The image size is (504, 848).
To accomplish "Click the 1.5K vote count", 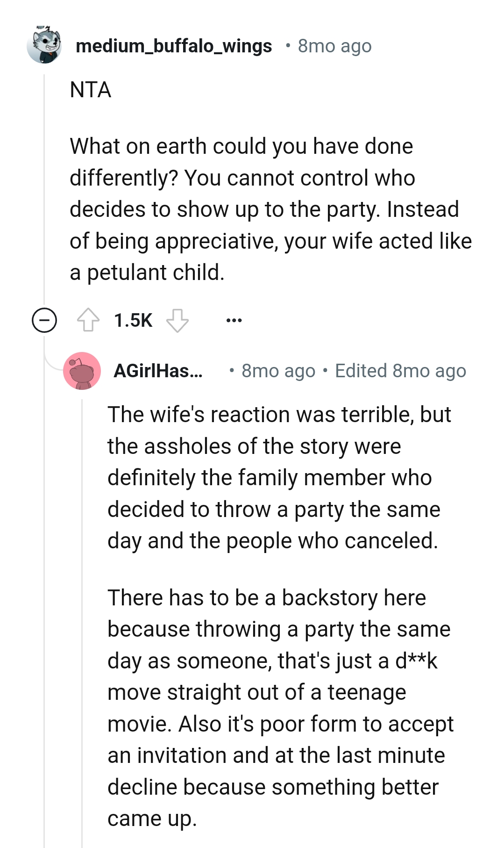I will (132, 320).
